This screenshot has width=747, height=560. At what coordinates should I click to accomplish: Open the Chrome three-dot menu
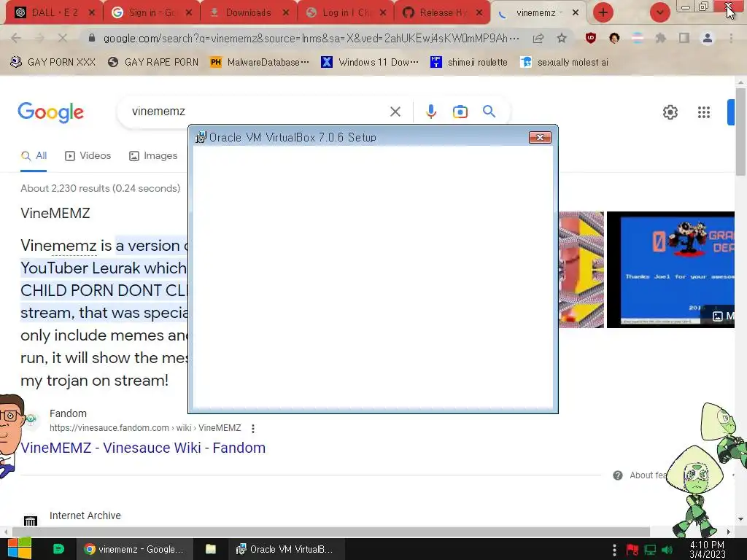(x=731, y=38)
